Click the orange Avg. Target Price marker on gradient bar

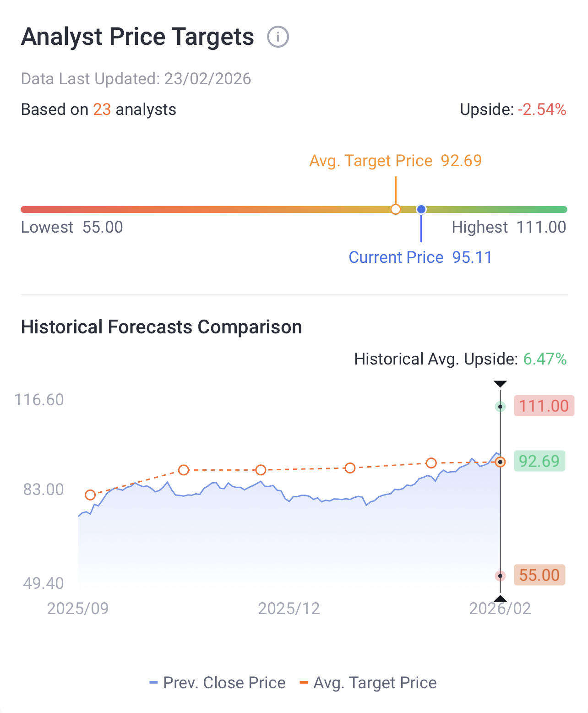396,209
